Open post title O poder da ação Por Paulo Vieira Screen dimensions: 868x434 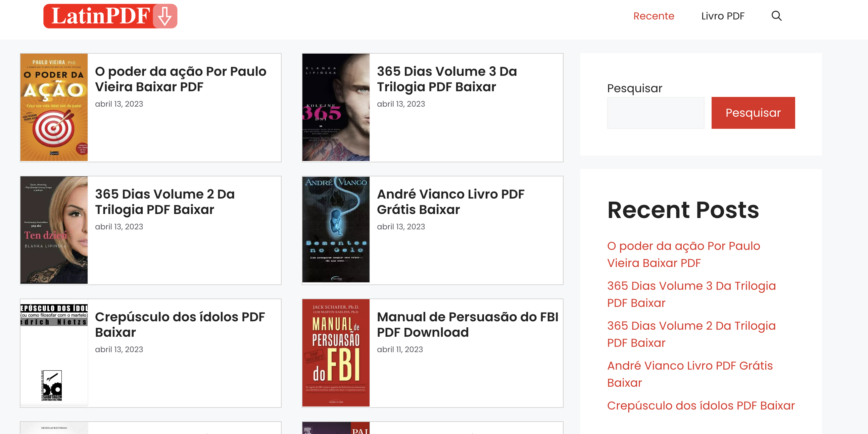point(180,79)
